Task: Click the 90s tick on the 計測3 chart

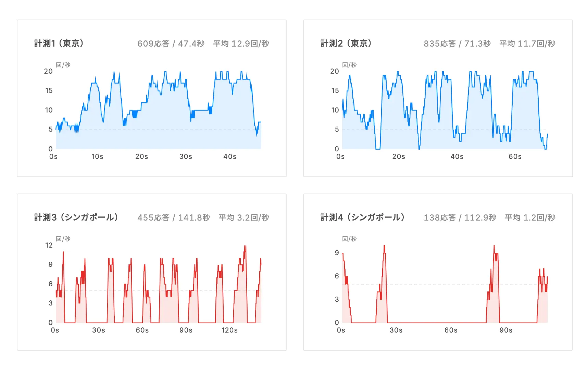Action: pos(186,330)
